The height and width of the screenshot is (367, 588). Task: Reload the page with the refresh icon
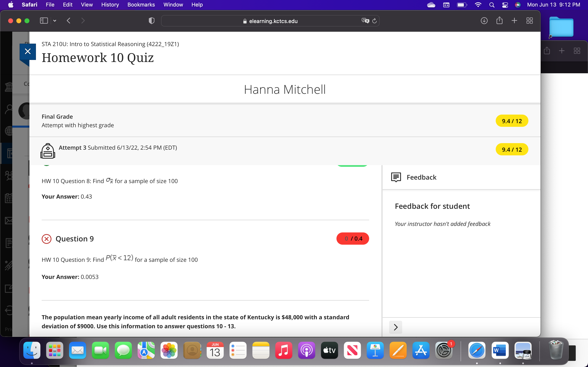pos(374,21)
